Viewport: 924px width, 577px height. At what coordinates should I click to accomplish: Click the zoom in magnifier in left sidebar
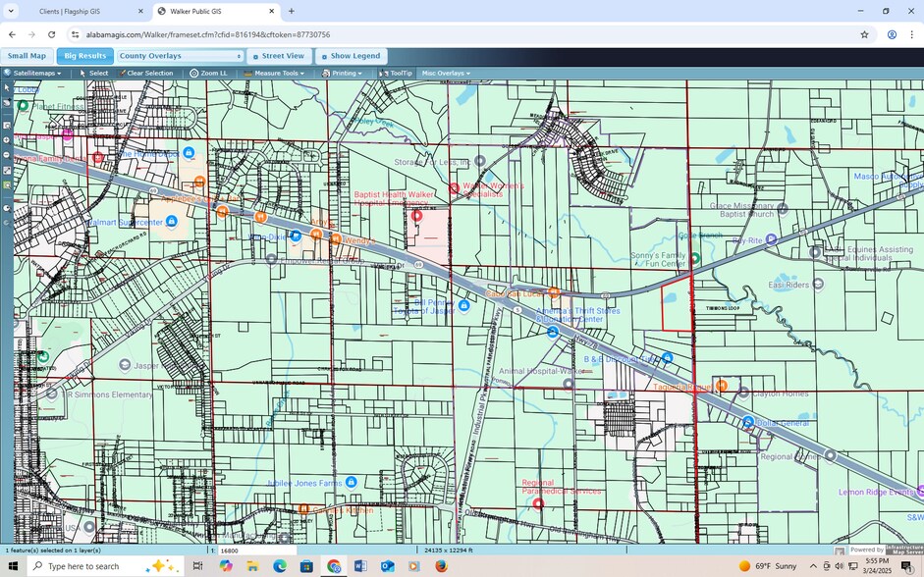(7, 140)
